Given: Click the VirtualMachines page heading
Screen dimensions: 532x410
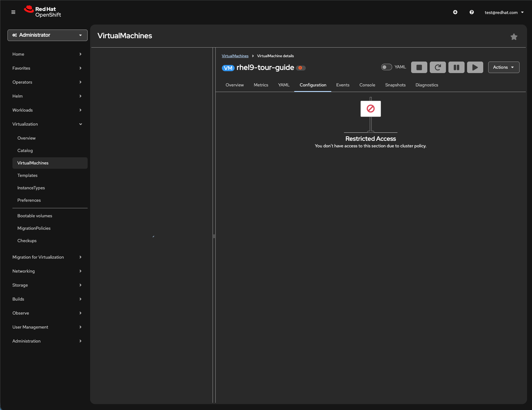Looking at the screenshot, I should [x=125, y=36].
